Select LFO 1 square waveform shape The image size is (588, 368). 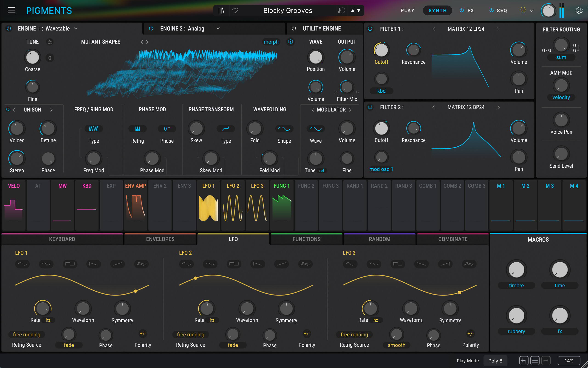coord(70,264)
